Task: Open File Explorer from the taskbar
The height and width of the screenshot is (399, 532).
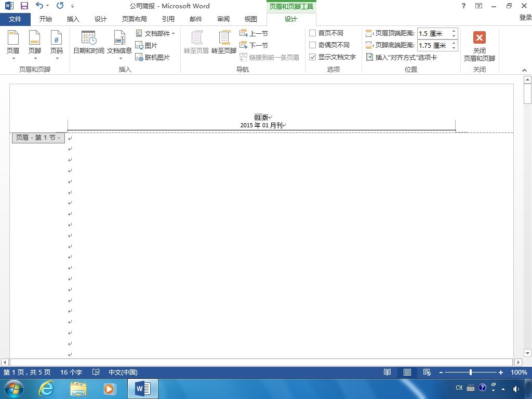Action: click(x=78, y=389)
